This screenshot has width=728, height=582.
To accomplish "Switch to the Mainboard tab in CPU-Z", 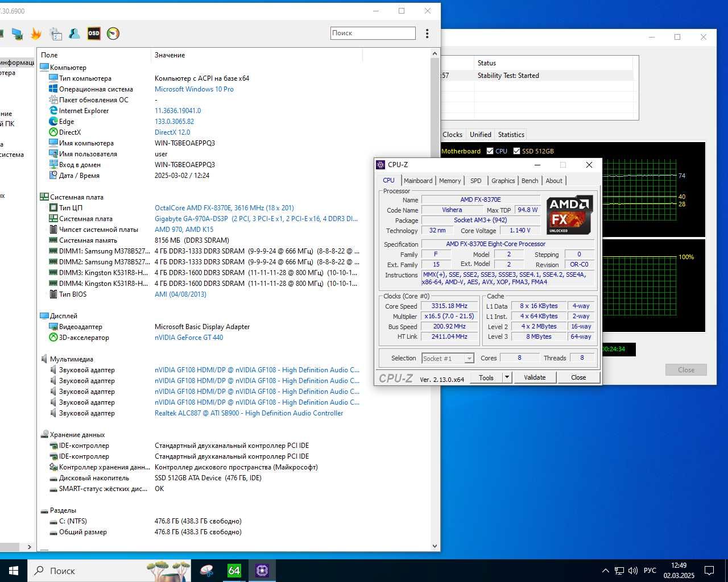I will tap(418, 181).
